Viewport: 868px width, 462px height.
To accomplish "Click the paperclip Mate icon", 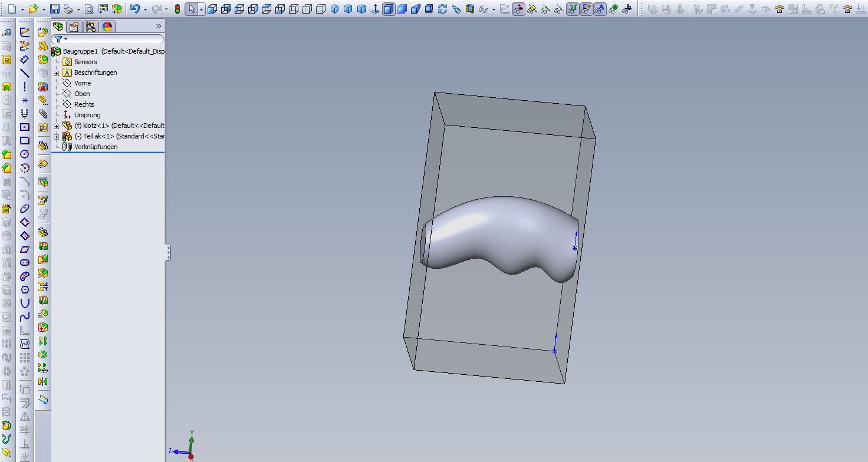I will (42, 113).
